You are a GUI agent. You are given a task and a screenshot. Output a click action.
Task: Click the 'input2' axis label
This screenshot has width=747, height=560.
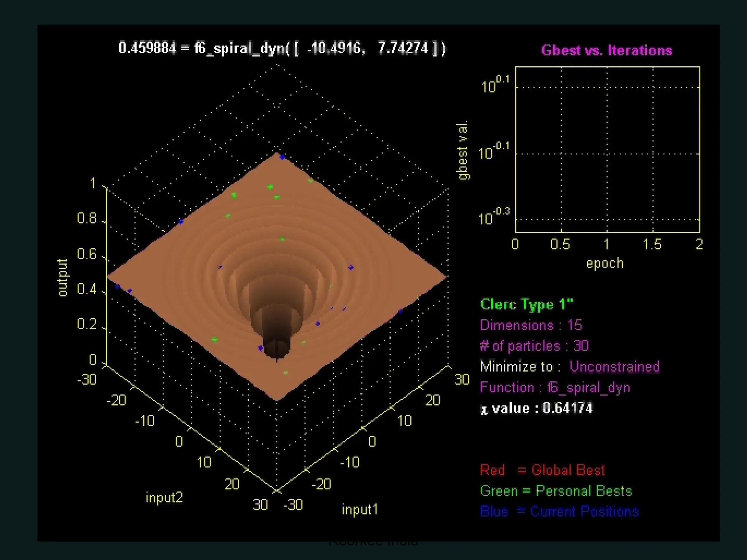click(x=164, y=497)
